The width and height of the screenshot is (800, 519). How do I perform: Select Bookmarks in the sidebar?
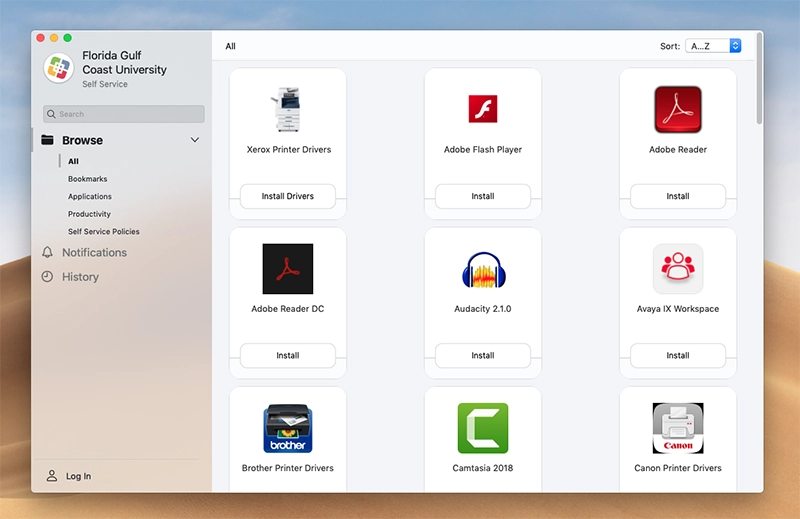point(88,179)
